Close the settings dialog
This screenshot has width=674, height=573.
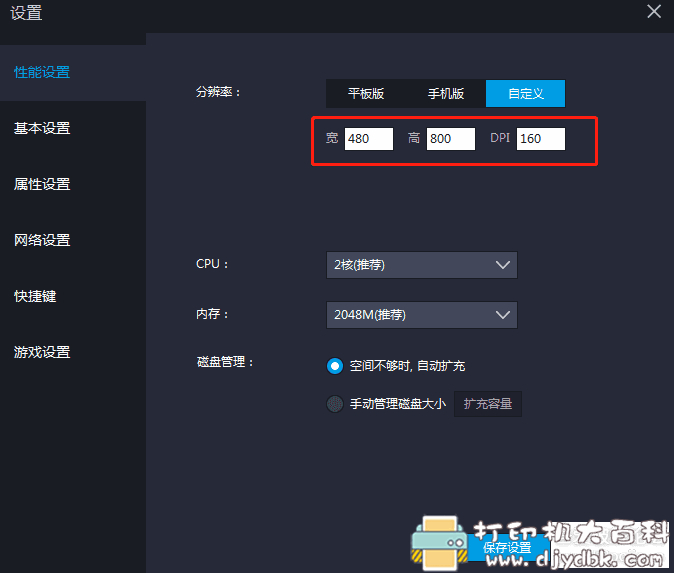[654, 11]
